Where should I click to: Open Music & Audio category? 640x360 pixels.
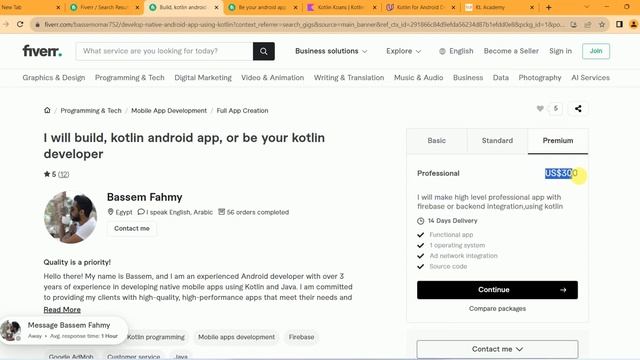(x=418, y=78)
